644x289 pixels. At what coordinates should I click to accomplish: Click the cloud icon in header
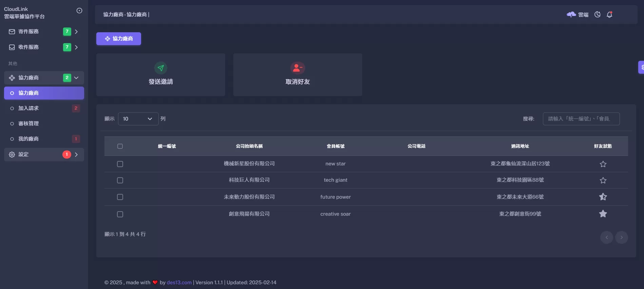pos(571,15)
